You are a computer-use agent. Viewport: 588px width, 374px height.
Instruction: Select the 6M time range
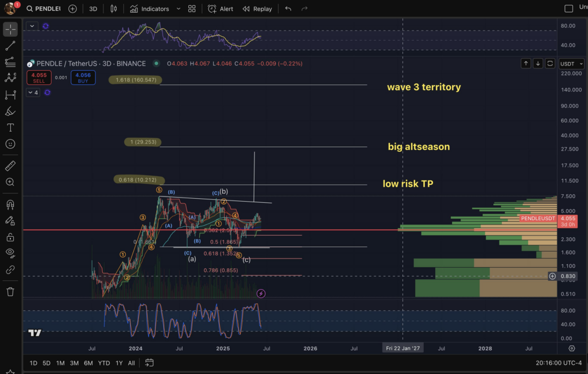(x=88, y=363)
